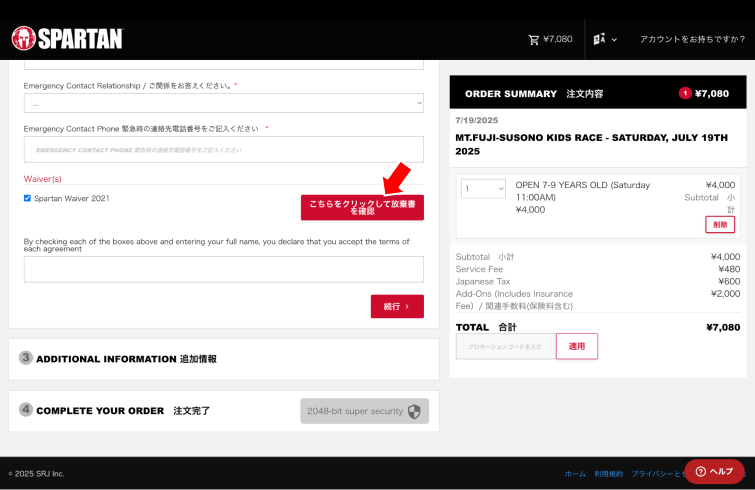This screenshot has width=755, height=490.
Task: Click the full name agreement text field
Action: coord(224,269)
